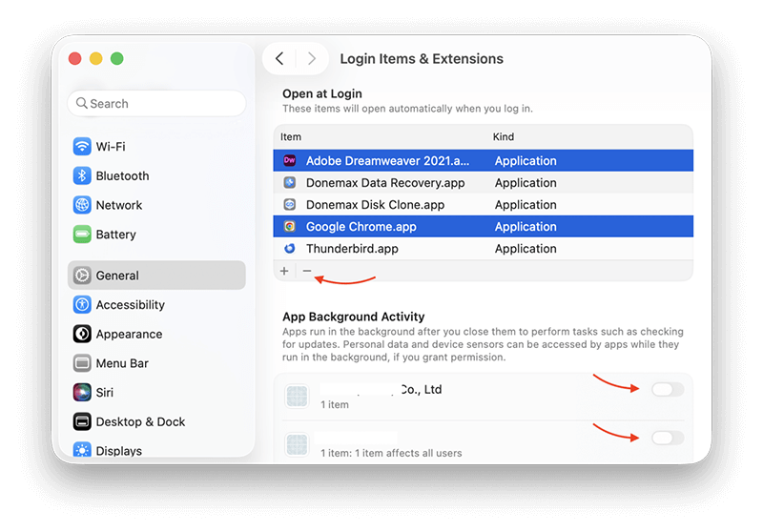Select Google Chrome.app row name
This screenshot has height=532, width=763.
(361, 227)
